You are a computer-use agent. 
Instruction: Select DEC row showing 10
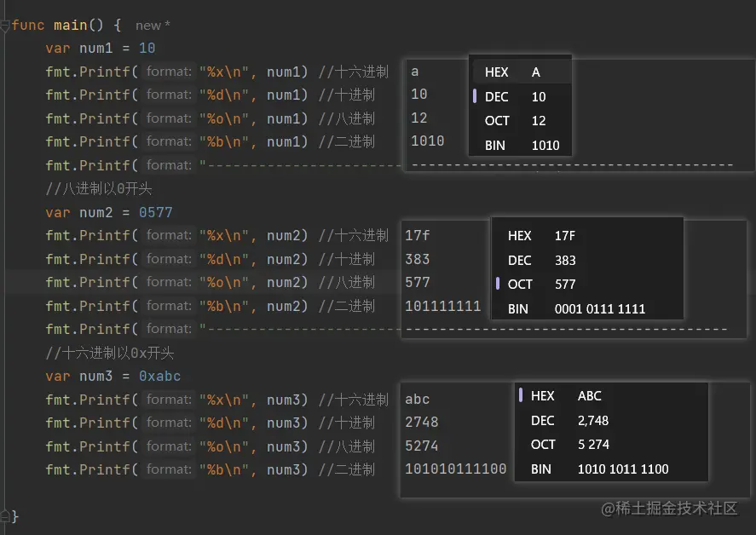click(519, 97)
